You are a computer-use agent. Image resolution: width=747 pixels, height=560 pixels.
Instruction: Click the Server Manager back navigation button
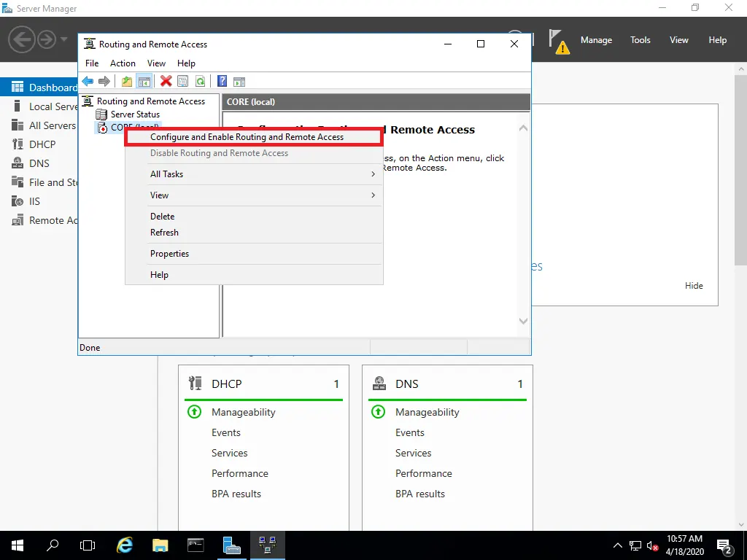22,39
